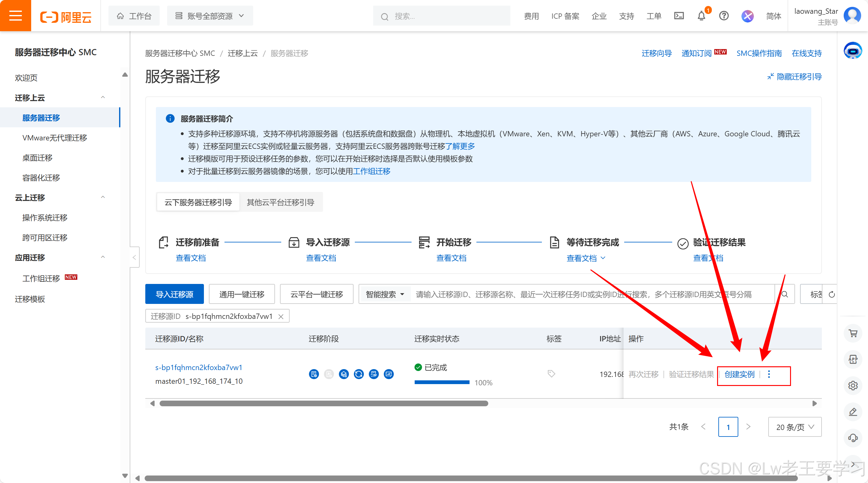Open ICP 备案 in the top menu

click(565, 16)
